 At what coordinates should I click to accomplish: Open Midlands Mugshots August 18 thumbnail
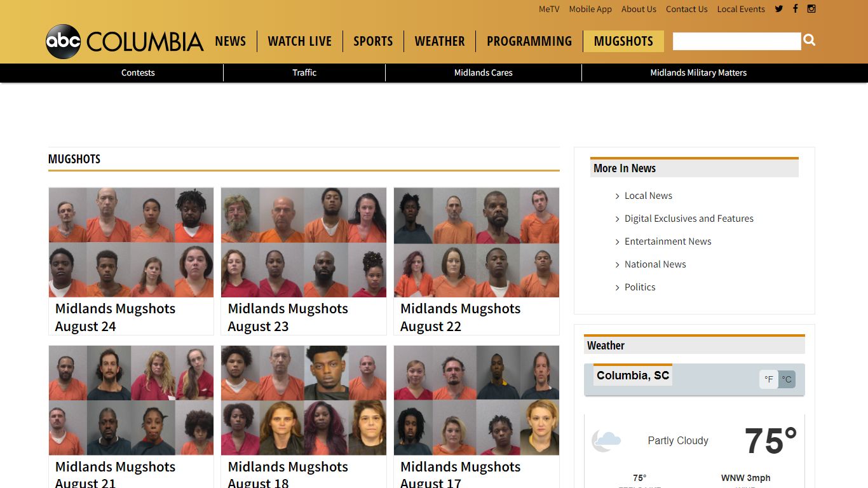coord(304,400)
